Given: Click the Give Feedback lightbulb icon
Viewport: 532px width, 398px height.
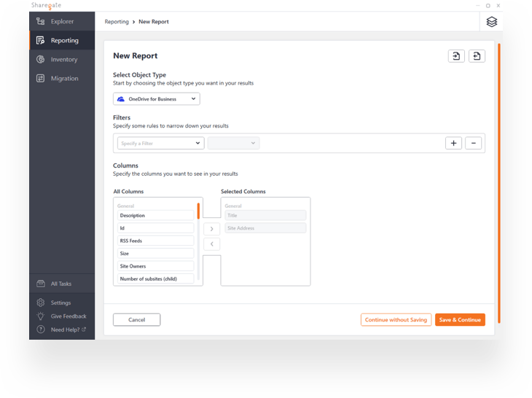Looking at the screenshot, I should coord(40,316).
